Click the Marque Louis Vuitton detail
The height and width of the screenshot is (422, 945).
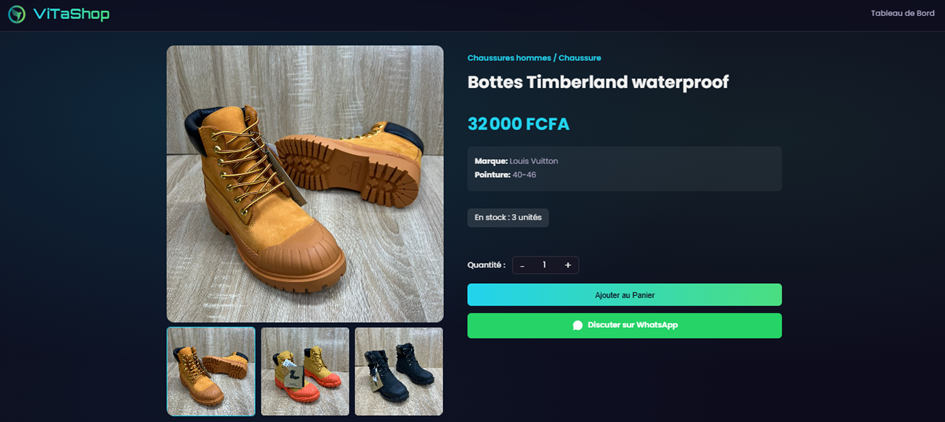pyautogui.click(x=516, y=160)
